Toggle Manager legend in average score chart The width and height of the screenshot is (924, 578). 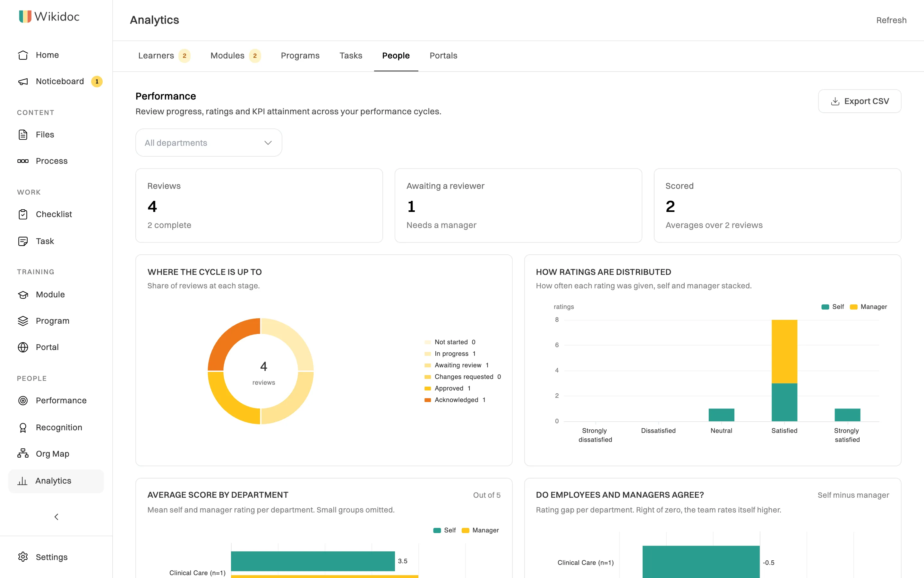(x=480, y=530)
